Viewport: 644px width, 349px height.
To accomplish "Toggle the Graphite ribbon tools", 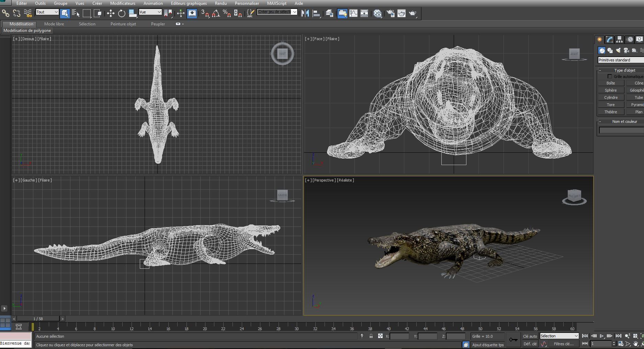I will click(342, 13).
